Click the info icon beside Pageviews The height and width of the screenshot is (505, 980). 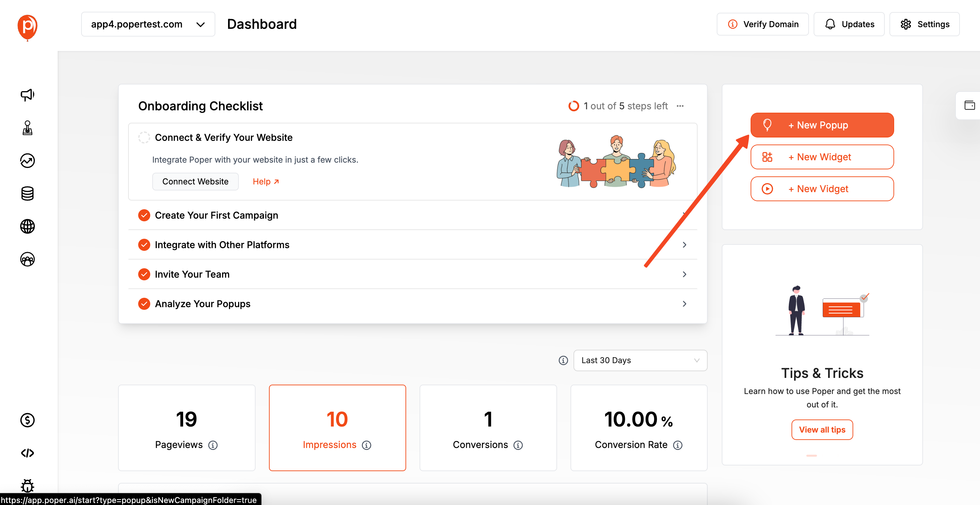pyautogui.click(x=213, y=445)
